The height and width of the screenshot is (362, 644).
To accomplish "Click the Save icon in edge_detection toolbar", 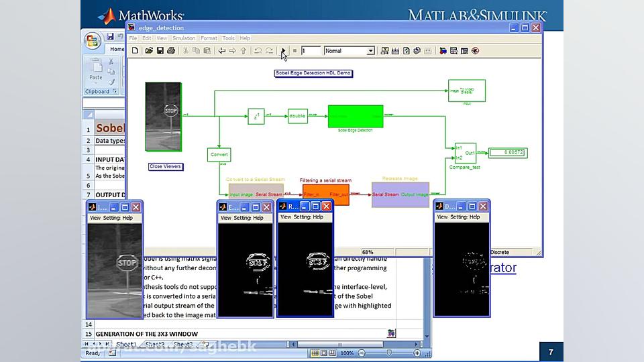I will tap(160, 50).
